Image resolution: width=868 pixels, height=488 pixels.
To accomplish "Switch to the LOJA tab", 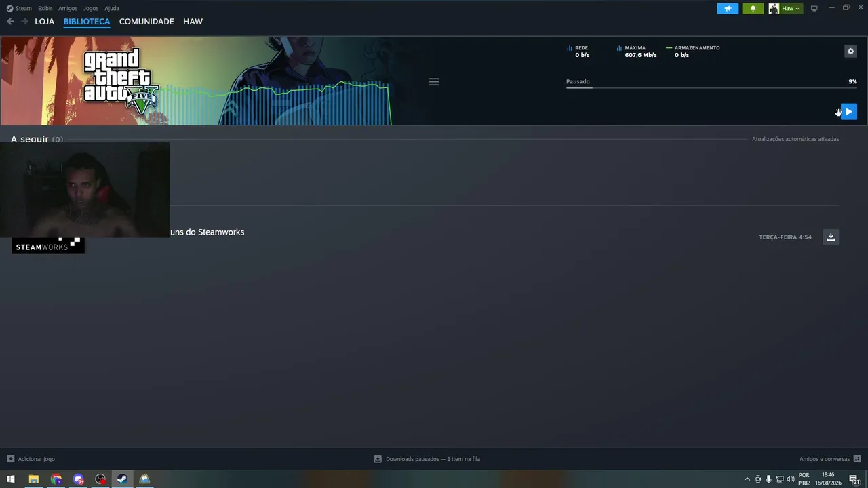I will (x=44, y=22).
